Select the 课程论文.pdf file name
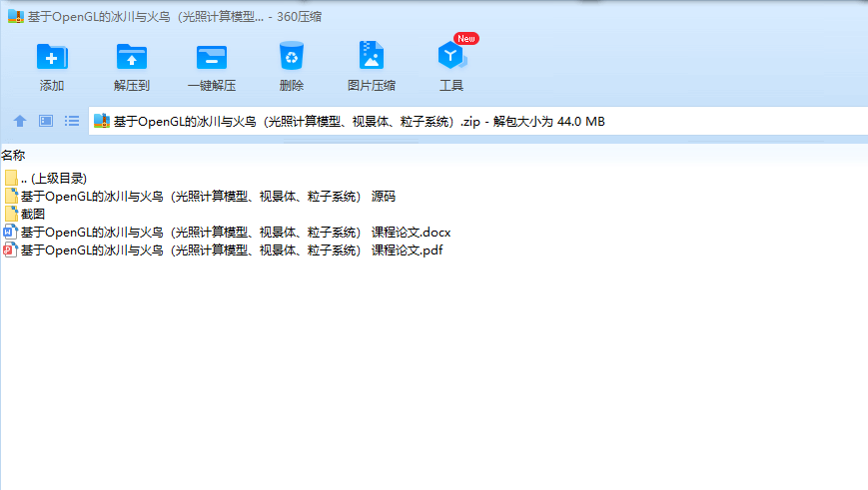This screenshot has width=868, height=490. 232,250
